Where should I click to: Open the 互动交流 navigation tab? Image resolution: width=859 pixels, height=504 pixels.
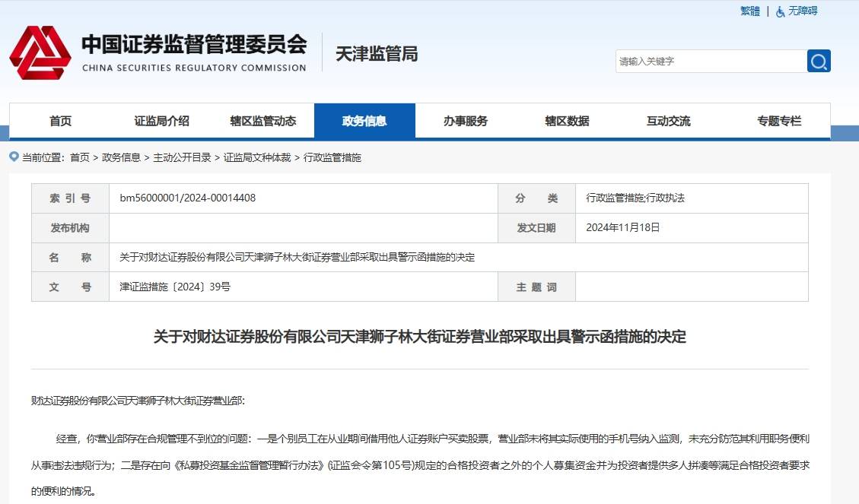668,121
